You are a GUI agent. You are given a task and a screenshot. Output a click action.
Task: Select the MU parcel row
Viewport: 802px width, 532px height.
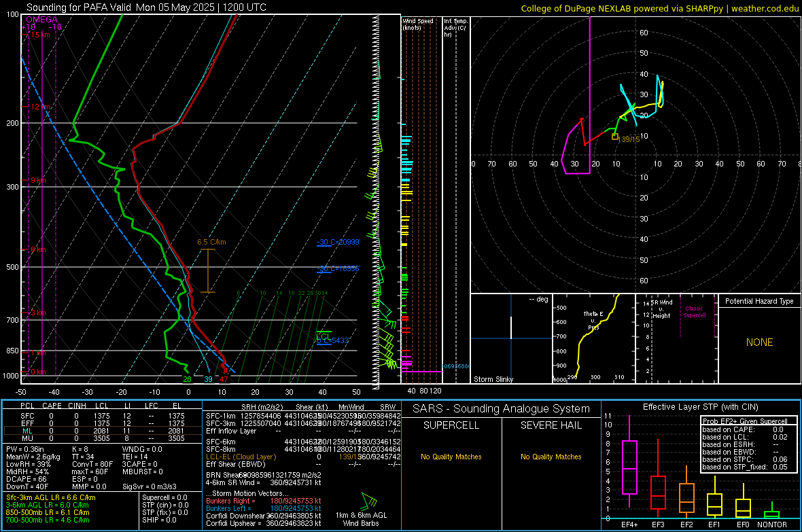coord(103,438)
